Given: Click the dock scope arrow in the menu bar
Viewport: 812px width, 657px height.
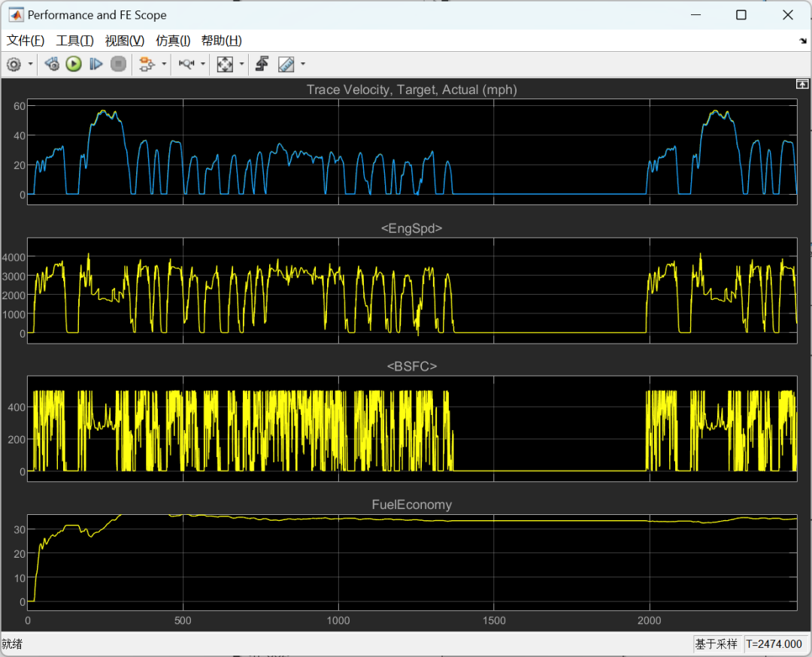Looking at the screenshot, I should [803, 41].
